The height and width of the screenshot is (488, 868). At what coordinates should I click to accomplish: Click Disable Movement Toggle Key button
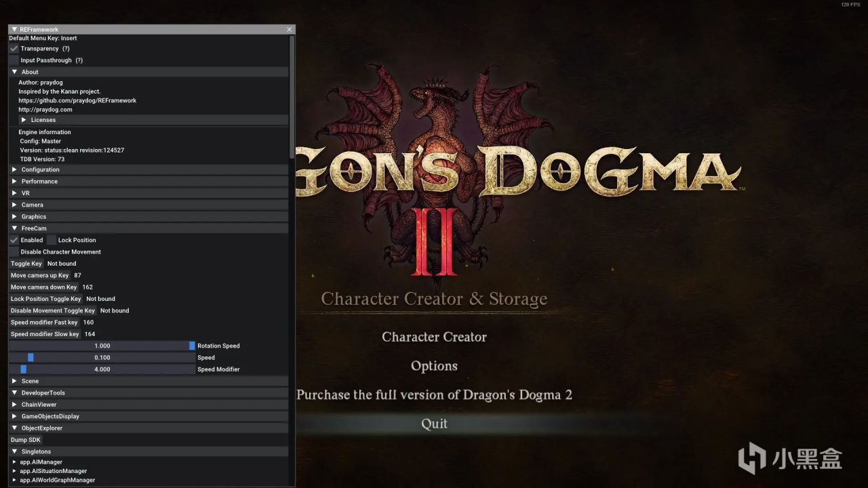[x=53, y=310]
